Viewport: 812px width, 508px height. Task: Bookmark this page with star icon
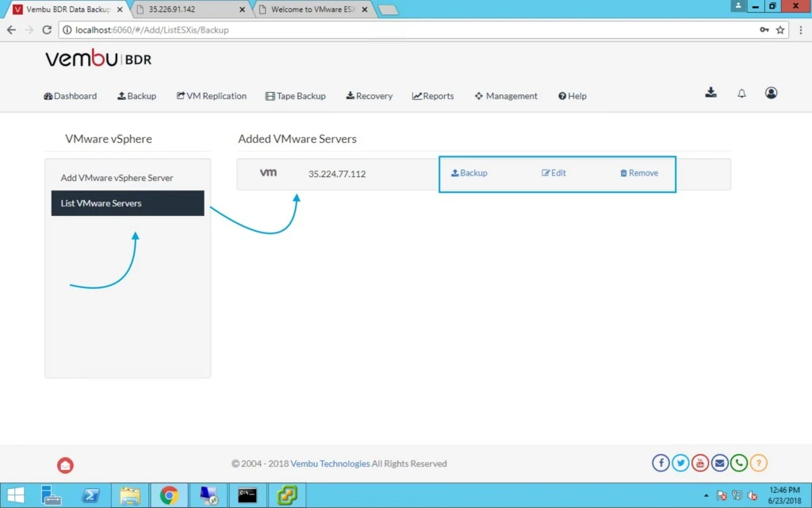(780, 30)
